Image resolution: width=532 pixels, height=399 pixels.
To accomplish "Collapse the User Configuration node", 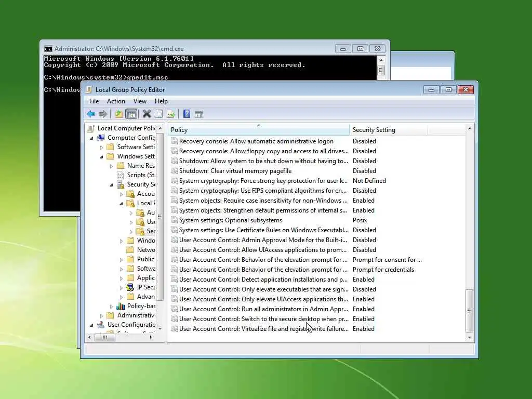I will 91,325.
